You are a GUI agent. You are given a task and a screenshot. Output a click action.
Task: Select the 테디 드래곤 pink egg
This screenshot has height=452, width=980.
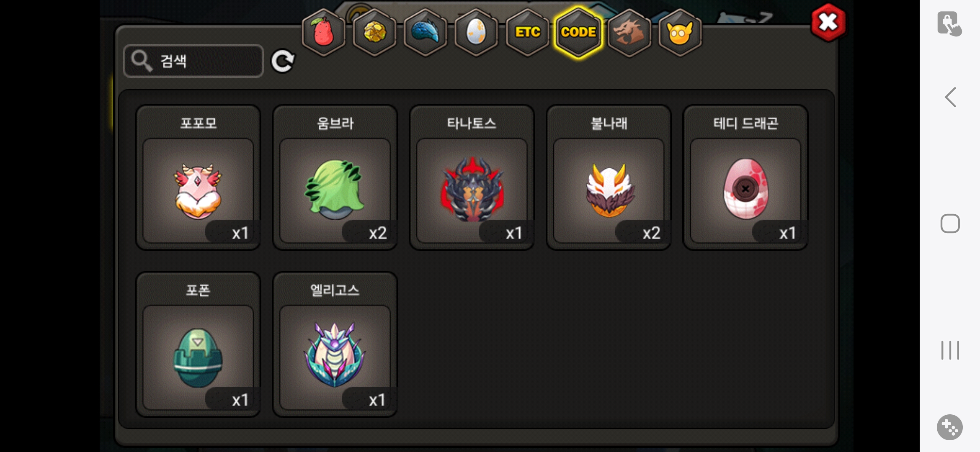click(745, 177)
